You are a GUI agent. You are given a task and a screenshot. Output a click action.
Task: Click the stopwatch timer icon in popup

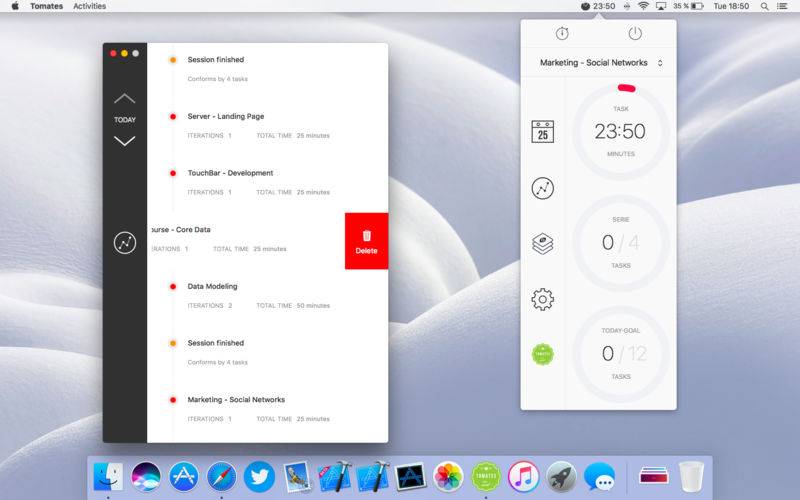point(562,34)
